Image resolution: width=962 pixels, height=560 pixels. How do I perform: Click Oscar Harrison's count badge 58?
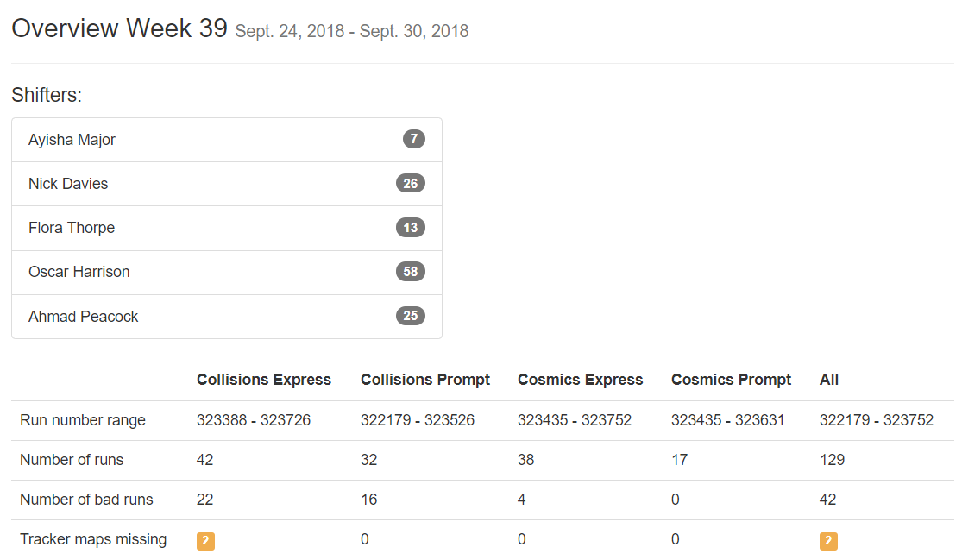tap(411, 272)
